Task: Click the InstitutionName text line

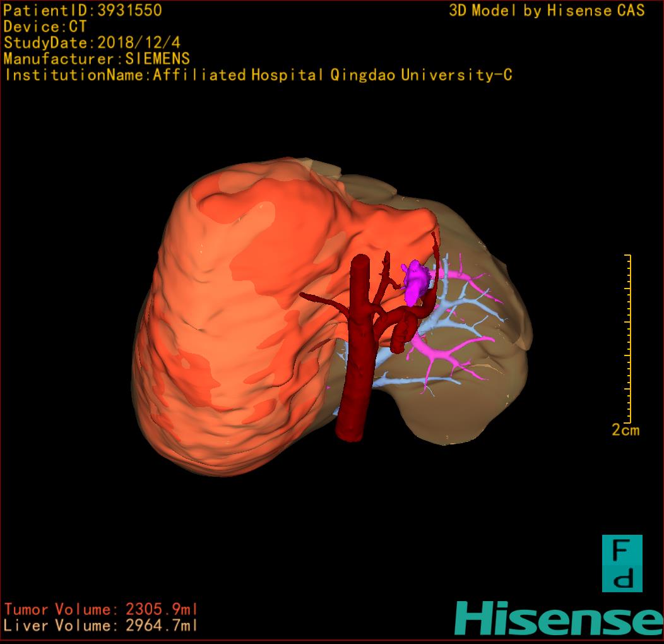Action: pos(258,75)
